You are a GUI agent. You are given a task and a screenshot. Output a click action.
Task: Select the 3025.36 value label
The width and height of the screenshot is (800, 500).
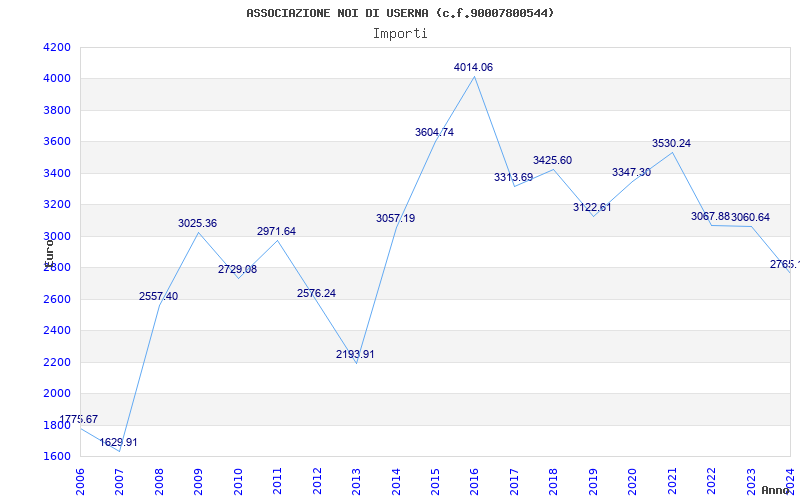(x=197, y=223)
